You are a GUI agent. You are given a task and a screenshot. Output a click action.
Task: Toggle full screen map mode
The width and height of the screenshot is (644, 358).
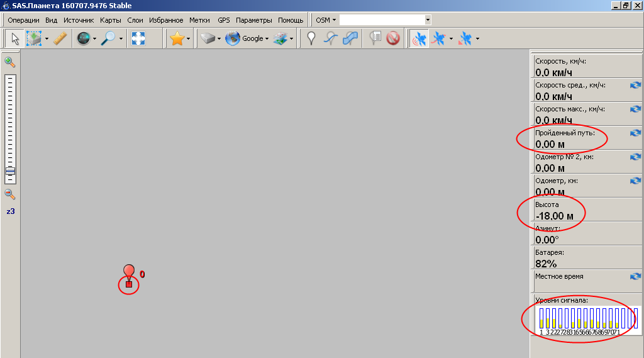138,39
